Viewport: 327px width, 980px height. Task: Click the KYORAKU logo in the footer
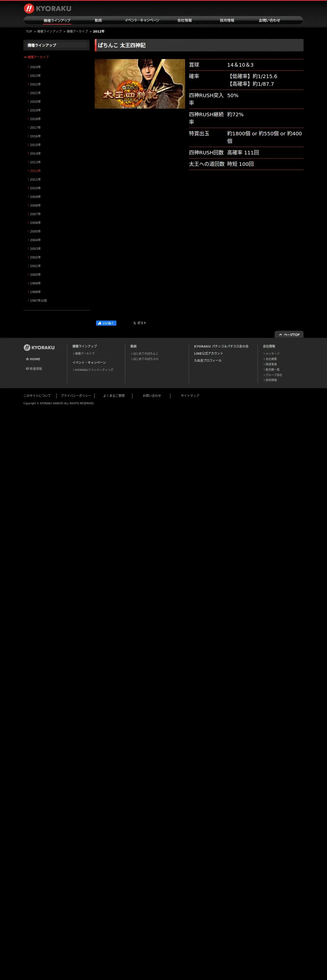[39, 347]
